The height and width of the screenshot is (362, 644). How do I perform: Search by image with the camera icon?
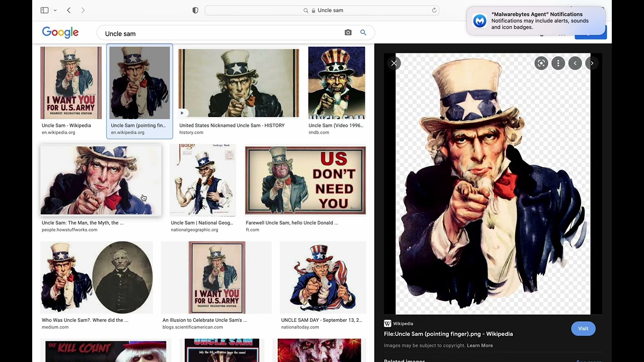point(348,33)
